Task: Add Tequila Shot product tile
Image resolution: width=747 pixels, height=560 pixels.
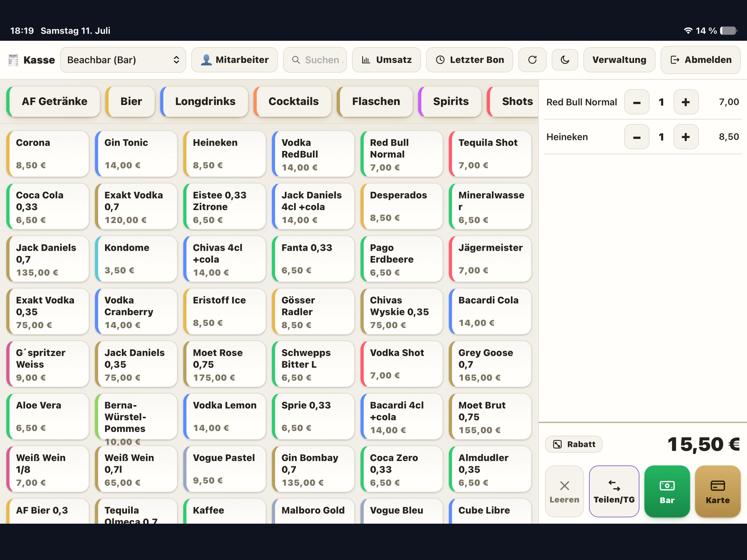Action: click(x=490, y=154)
